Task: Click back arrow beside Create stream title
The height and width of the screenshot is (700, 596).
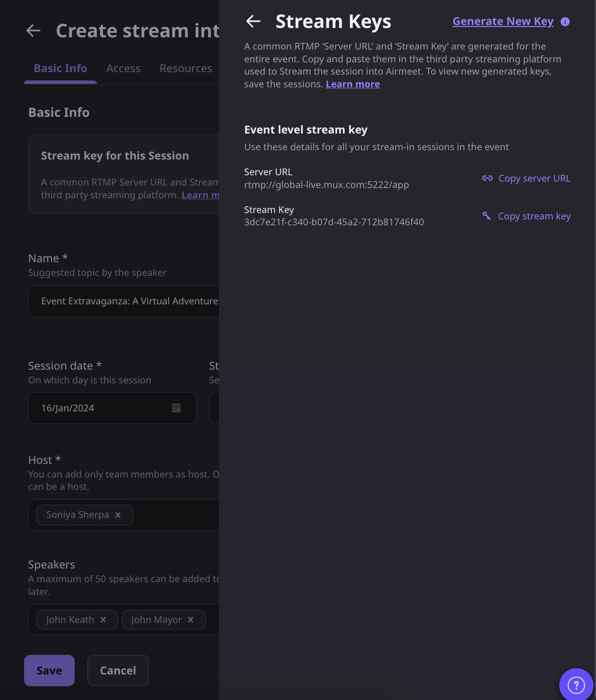Action: click(x=33, y=30)
